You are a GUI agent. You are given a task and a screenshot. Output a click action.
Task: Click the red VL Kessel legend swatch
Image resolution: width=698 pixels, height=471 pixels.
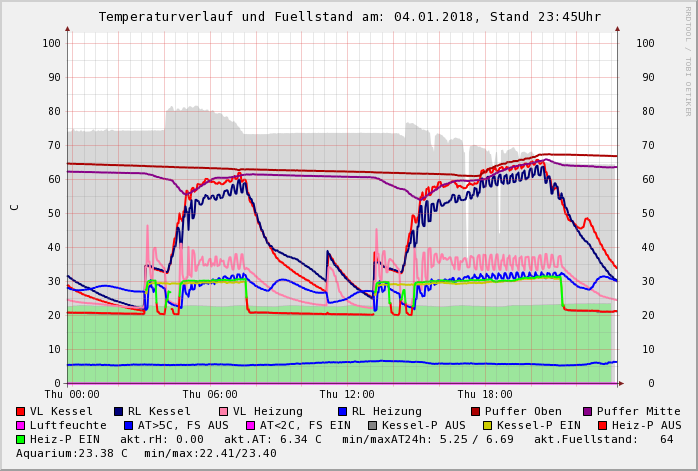coord(21,411)
